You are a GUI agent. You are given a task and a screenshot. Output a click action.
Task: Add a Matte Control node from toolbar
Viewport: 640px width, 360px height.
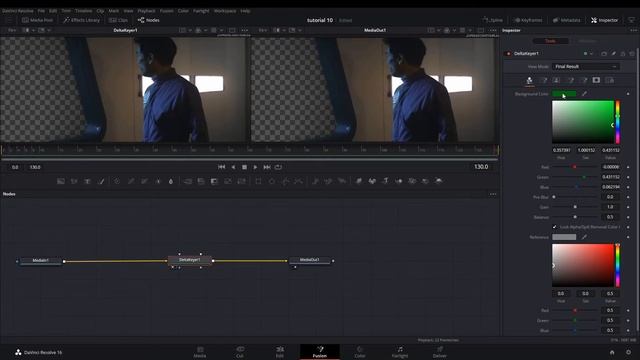pos(215,181)
